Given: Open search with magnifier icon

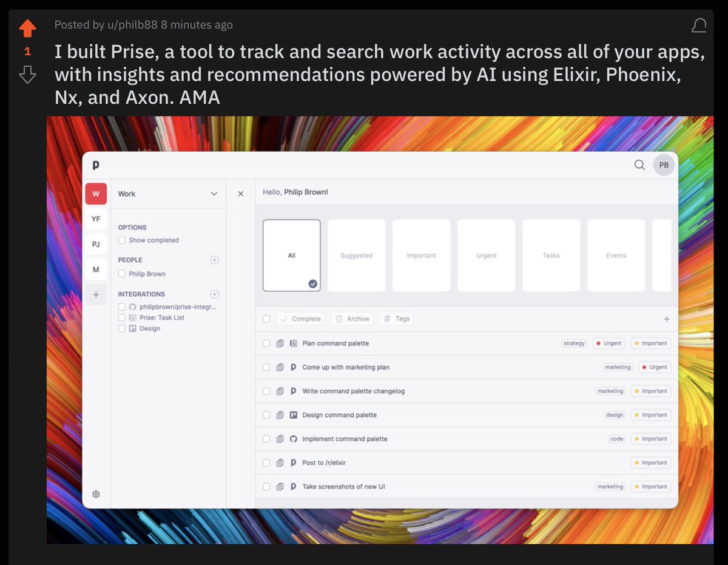Looking at the screenshot, I should (x=639, y=164).
